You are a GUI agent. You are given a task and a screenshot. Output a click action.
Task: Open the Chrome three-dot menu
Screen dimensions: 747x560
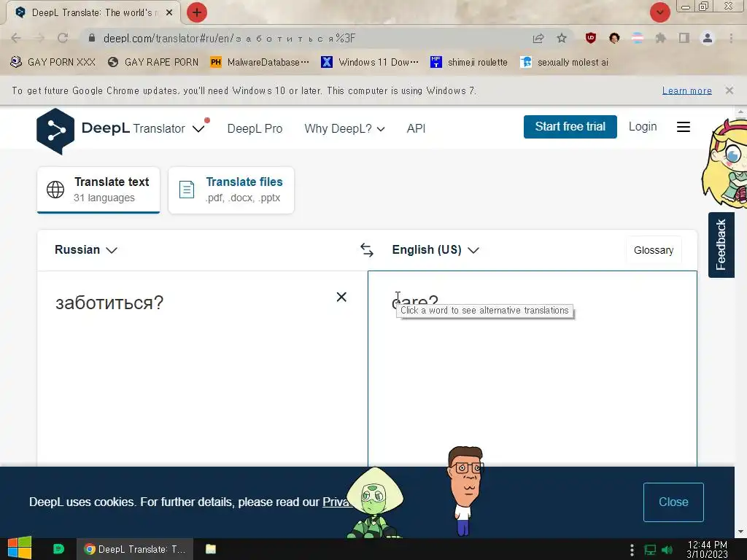[x=731, y=38]
